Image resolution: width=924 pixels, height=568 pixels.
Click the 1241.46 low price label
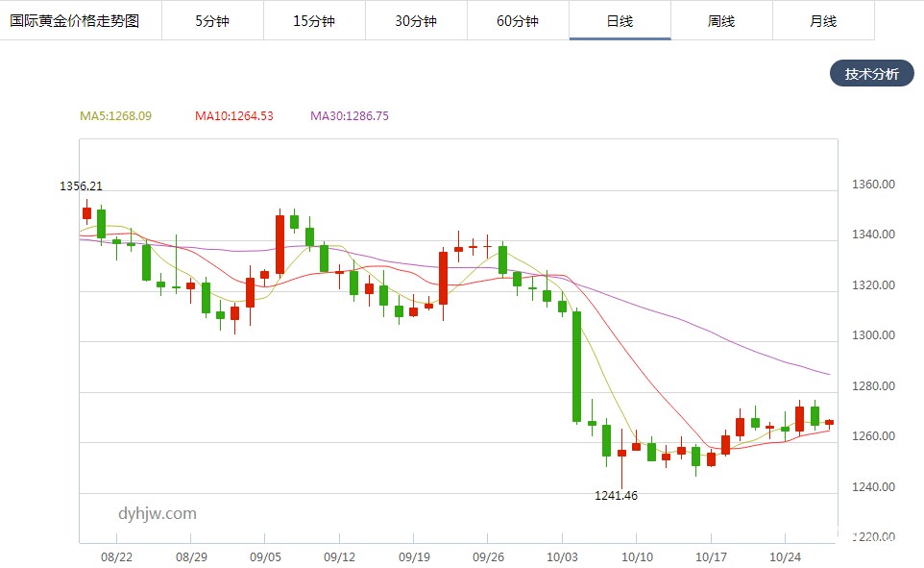pos(616,496)
